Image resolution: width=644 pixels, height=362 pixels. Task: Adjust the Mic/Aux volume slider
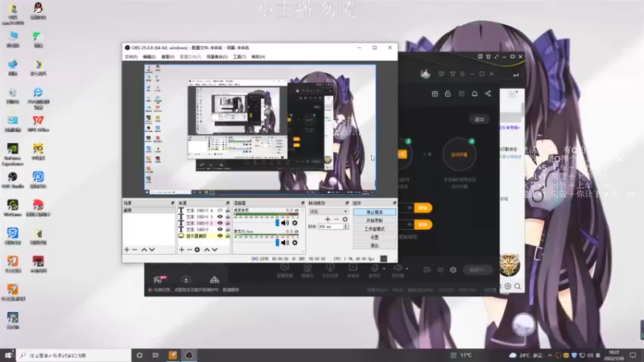coord(277,243)
